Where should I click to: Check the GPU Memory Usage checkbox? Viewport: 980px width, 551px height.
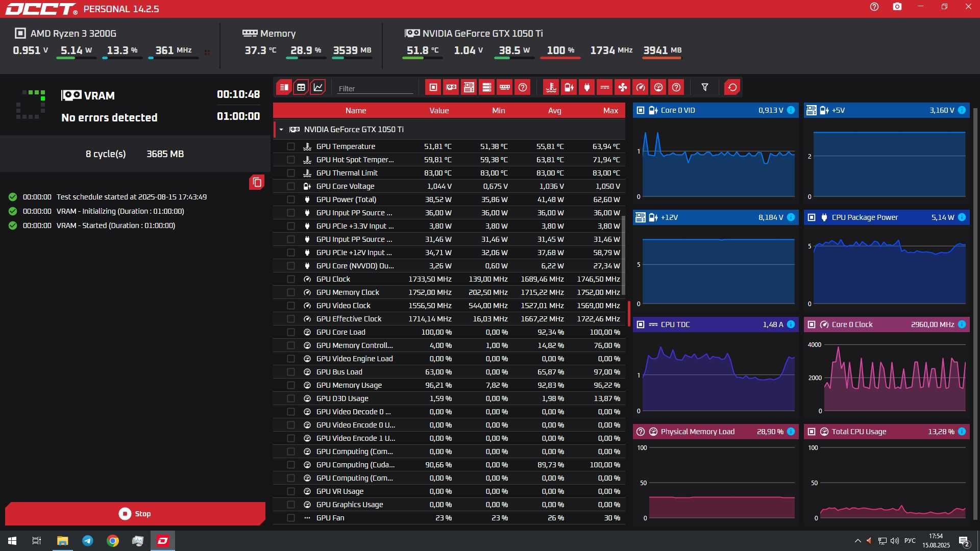291,385
